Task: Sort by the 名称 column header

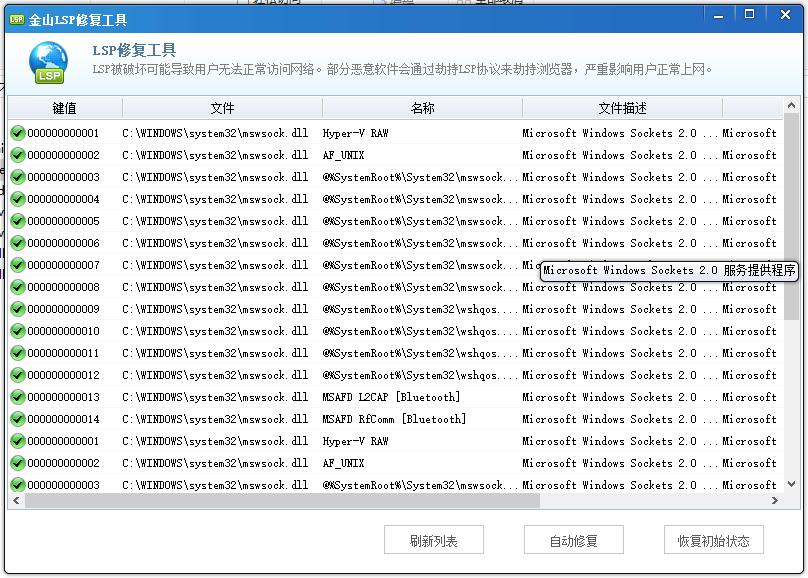Action: coord(422,108)
